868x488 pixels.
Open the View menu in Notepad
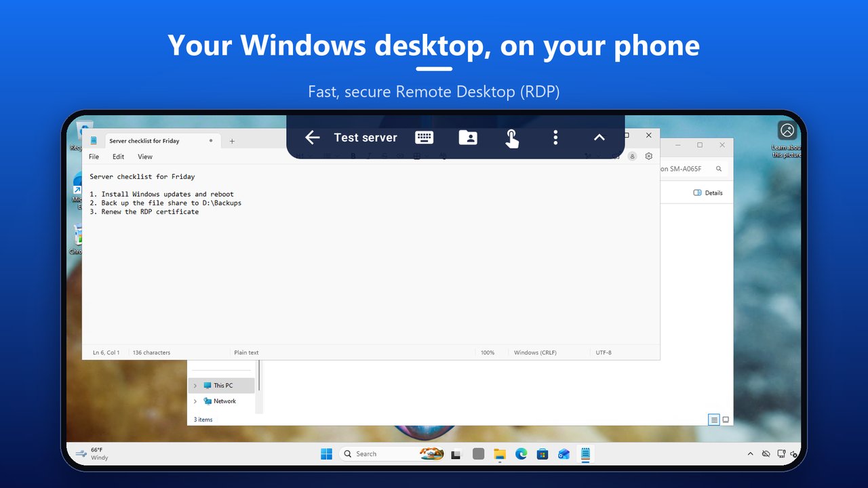tap(145, 157)
